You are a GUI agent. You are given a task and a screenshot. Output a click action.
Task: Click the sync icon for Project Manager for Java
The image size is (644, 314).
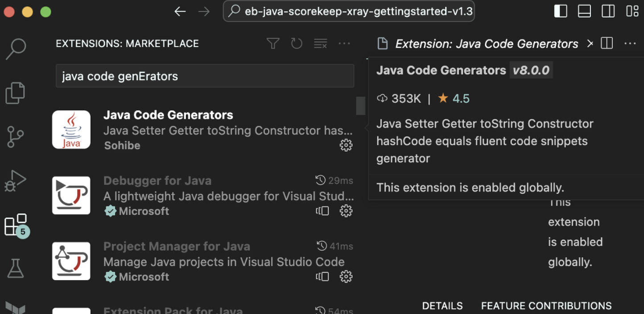click(322, 277)
